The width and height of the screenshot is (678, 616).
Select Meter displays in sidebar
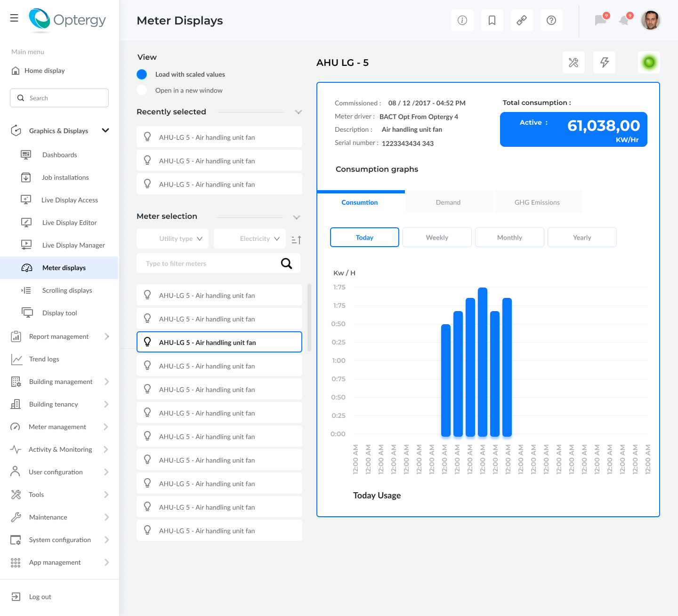tap(59, 268)
